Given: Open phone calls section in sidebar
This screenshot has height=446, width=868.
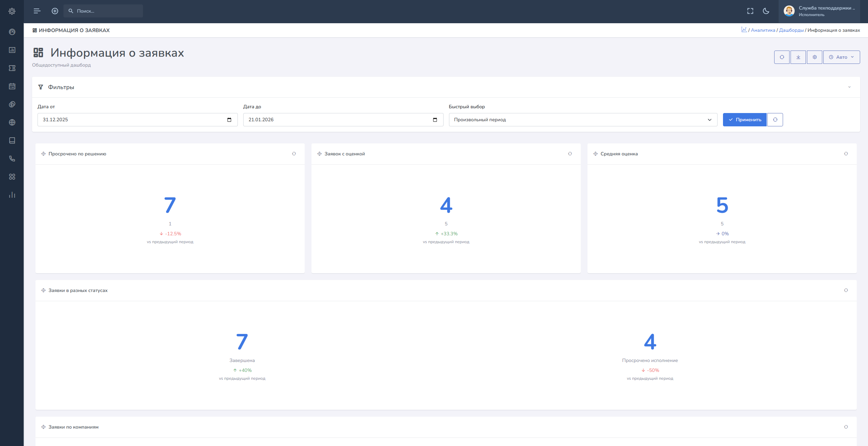Looking at the screenshot, I should click(x=12, y=158).
